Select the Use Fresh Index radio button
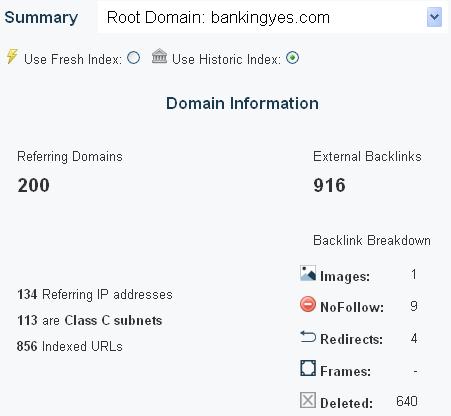Screen dimensions: 451x416 133,58
